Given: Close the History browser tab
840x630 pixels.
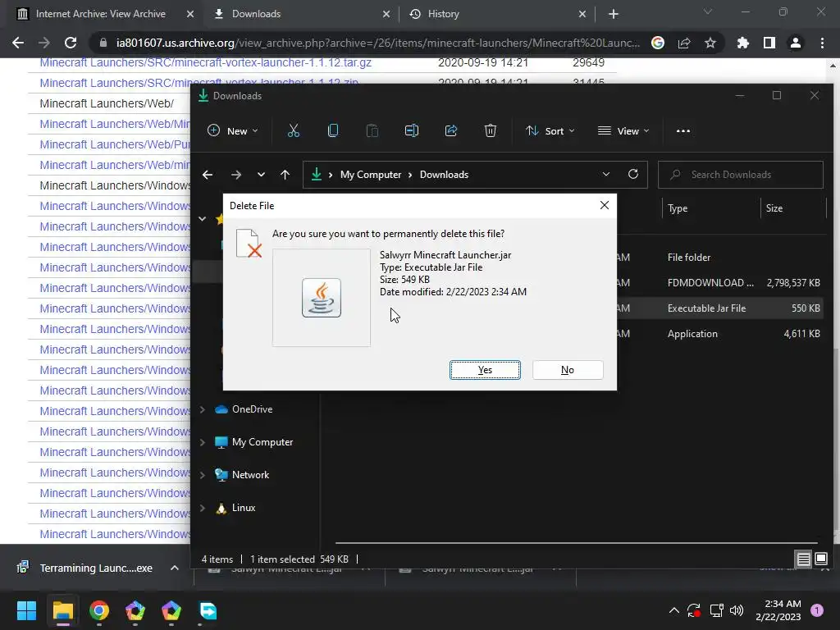Looking at the screenshot, I should (x=582, y=14).
